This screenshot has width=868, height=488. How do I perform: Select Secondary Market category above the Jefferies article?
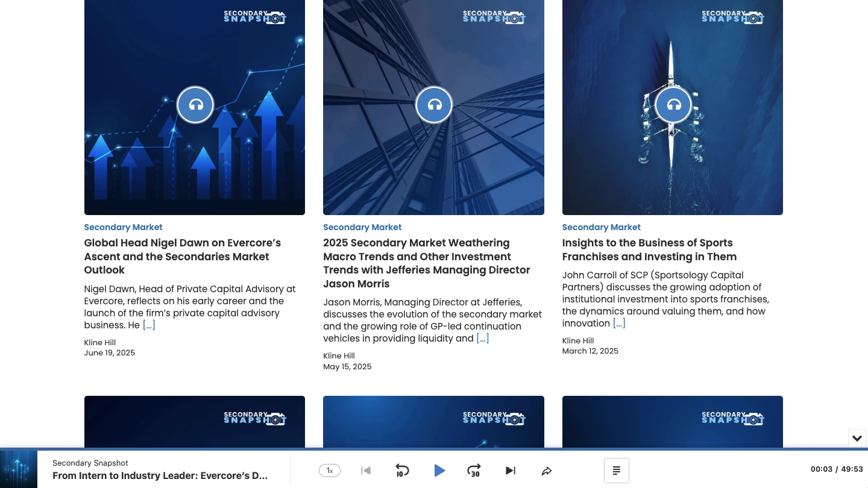362,227
